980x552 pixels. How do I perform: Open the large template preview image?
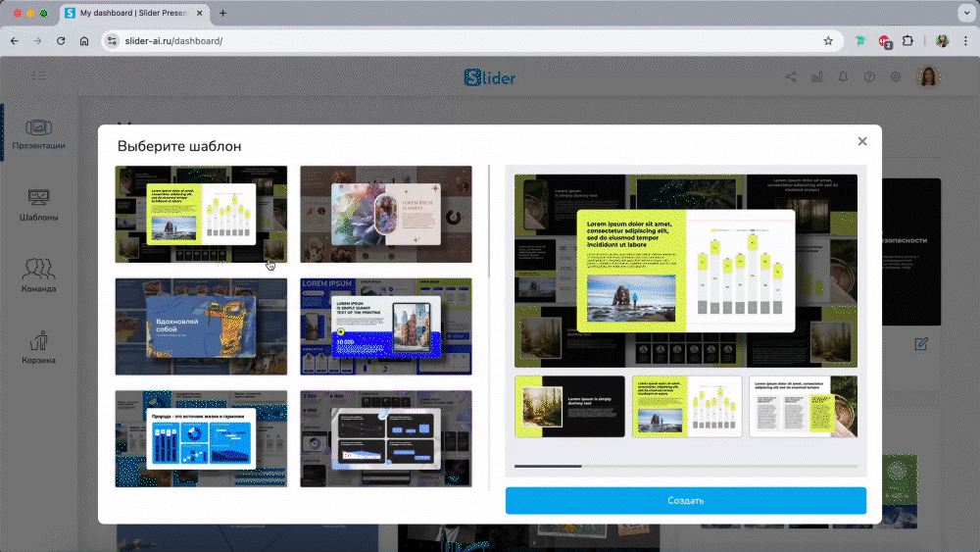(x=686, y=271)
